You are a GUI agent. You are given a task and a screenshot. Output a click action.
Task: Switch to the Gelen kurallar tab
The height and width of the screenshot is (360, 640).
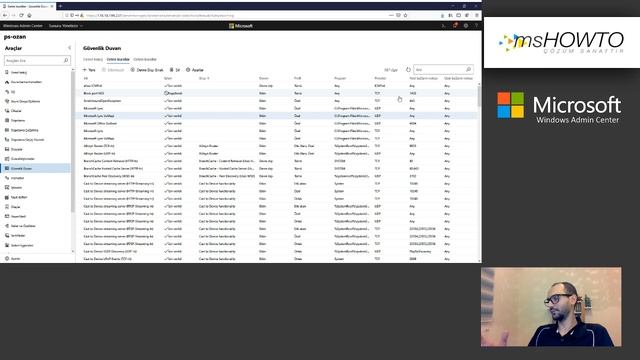[x=118, y=59]
